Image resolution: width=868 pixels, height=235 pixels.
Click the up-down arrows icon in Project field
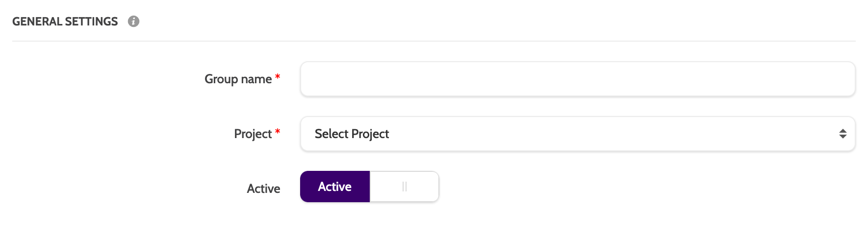tap(842, 134)
